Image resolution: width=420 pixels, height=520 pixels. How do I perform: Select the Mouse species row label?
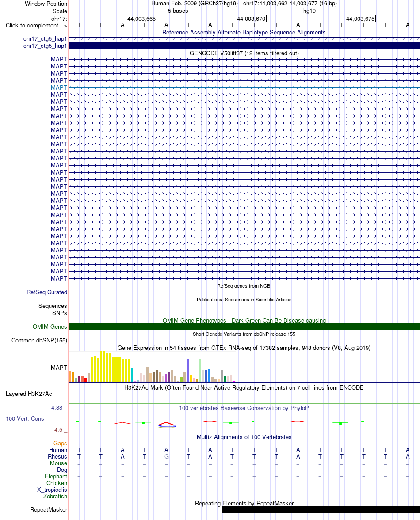click(x=58, y=463)
